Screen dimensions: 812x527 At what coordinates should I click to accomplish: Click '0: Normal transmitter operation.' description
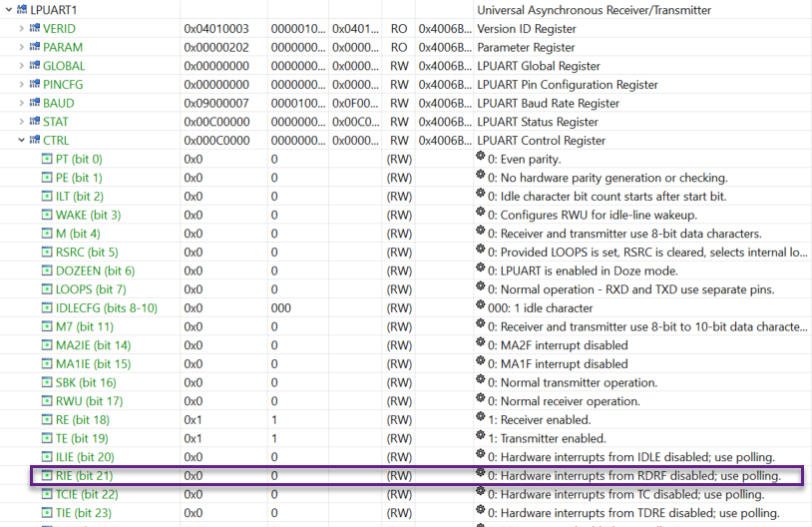coord(573,383)
